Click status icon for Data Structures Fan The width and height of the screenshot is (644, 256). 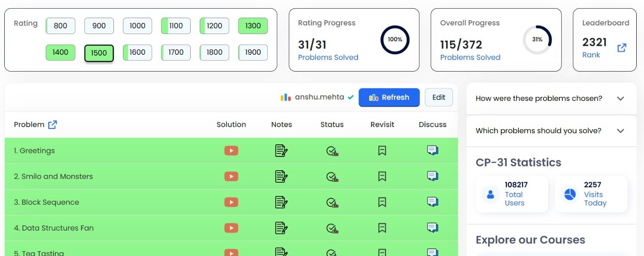(x=332, y=228)
